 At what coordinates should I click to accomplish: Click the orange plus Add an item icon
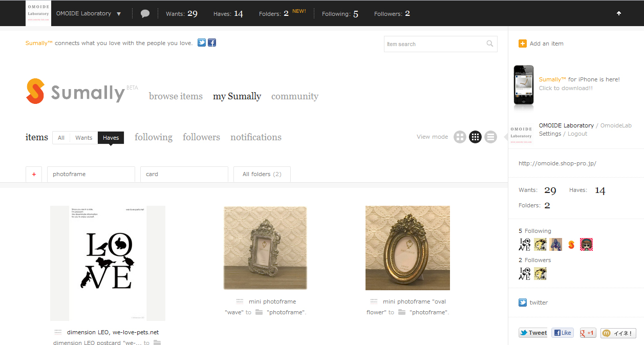point(523,44)
